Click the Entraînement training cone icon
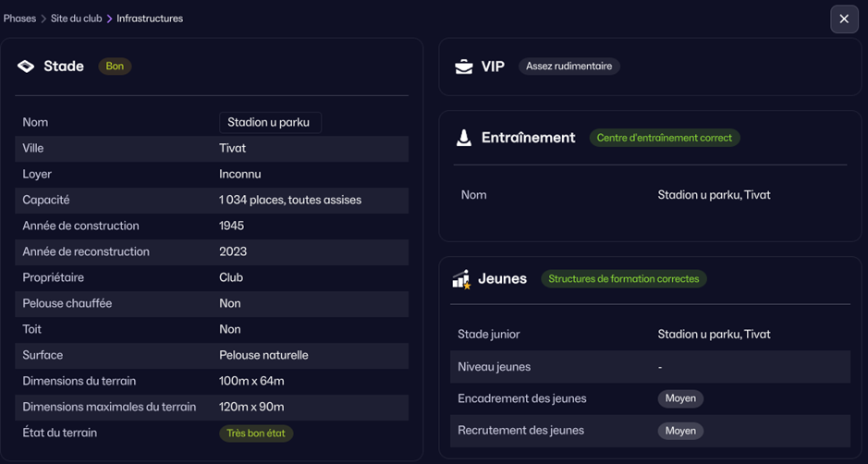Viewport: 868px width, 464px height. (x=464, y=138)
